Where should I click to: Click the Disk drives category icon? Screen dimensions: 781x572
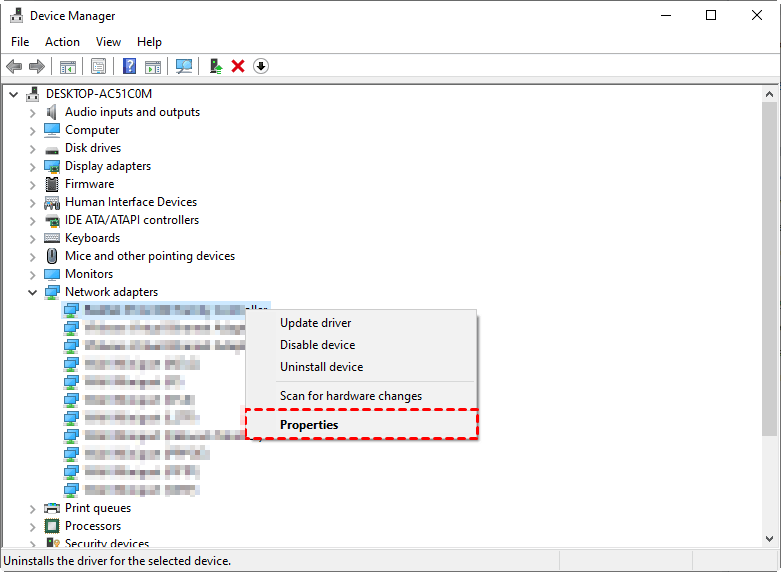point(52,149)
